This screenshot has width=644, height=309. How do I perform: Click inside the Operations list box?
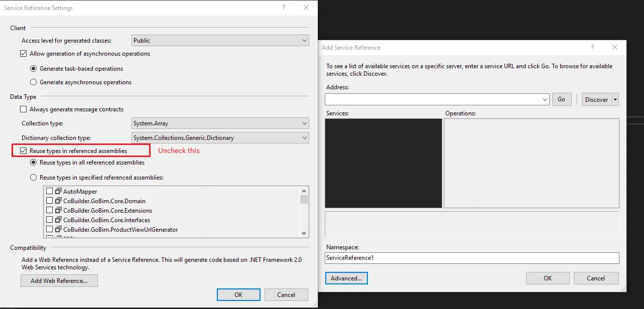pos(532,163)
